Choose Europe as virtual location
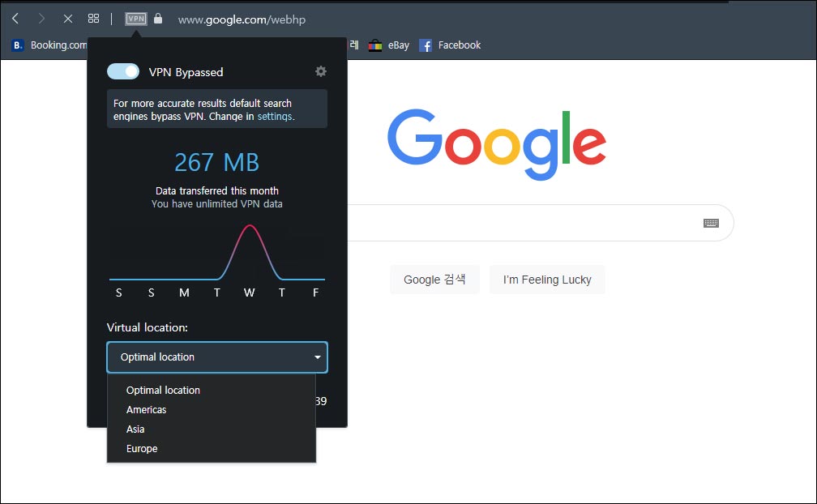Screen dimensions: 817x504 pyautogui.click(x=142, y=448)
